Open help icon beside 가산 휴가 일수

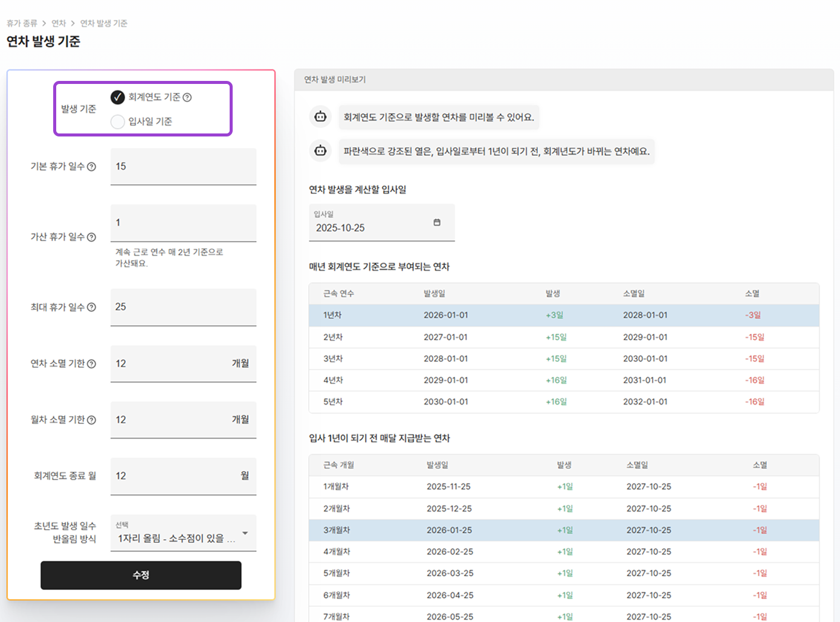pos(91,237)
